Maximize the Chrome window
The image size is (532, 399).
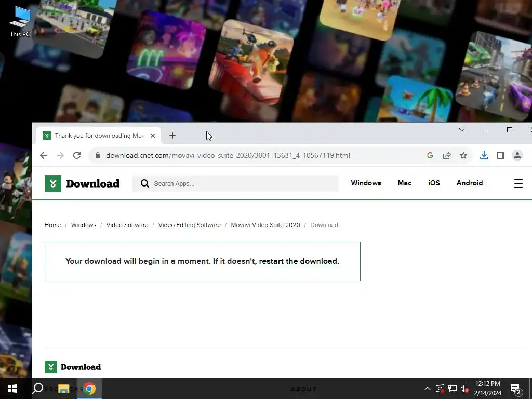click(x=510, y=130)
